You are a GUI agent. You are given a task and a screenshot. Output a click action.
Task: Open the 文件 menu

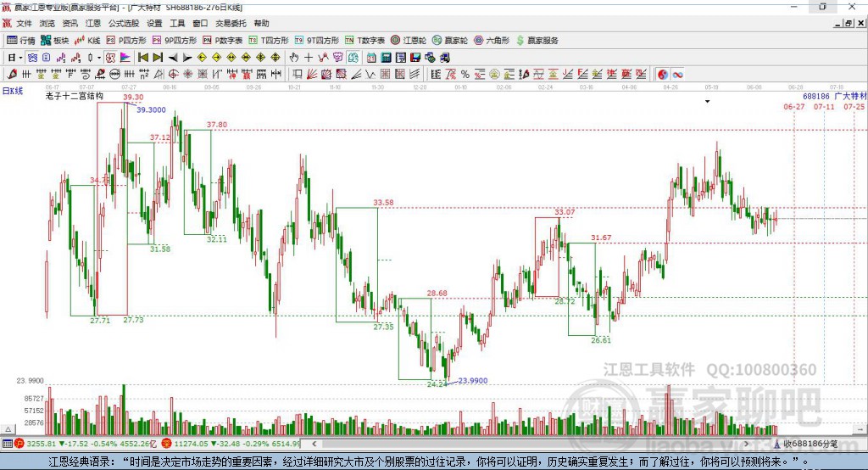point(24,23)
